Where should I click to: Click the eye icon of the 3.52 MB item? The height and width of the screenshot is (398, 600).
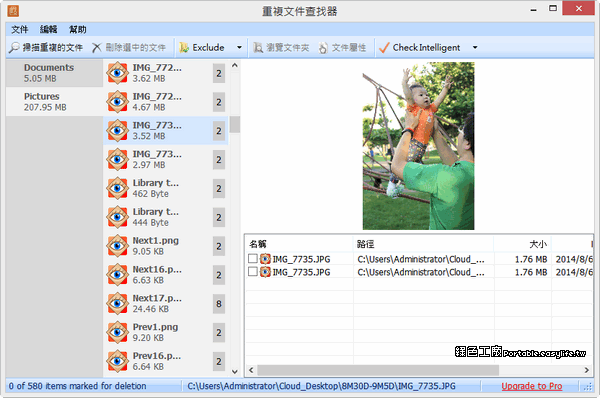117,130
